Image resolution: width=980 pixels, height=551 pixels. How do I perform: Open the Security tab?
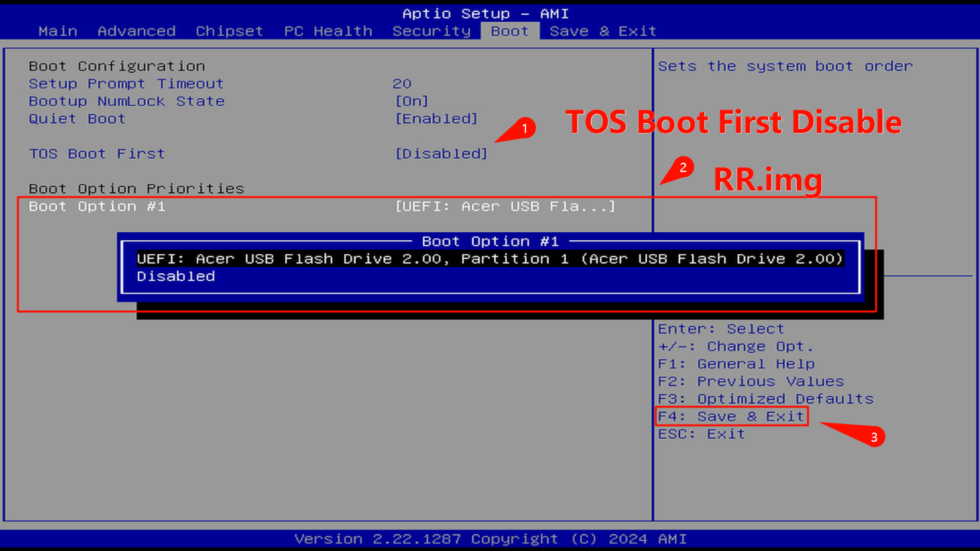(x=431, y=31)
